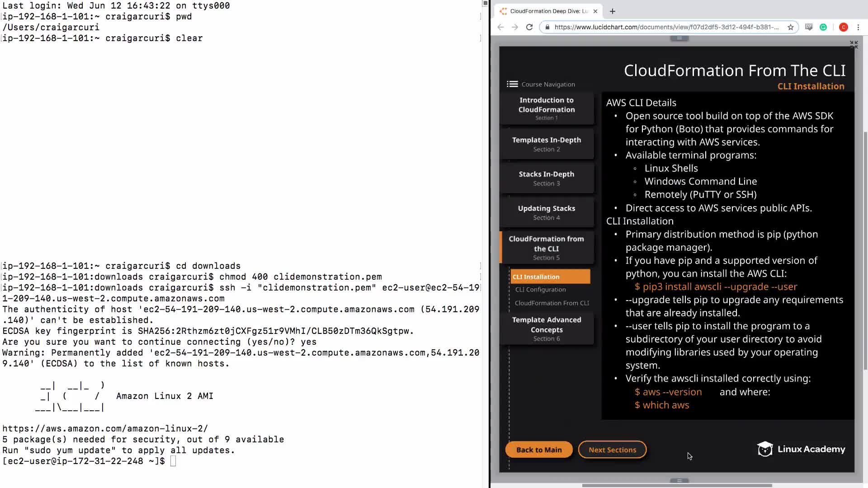The height and width of the screenshot is (488, 868).
Task: Expand Template Advanced Concepts Section 6
Action: click(547, 328)
